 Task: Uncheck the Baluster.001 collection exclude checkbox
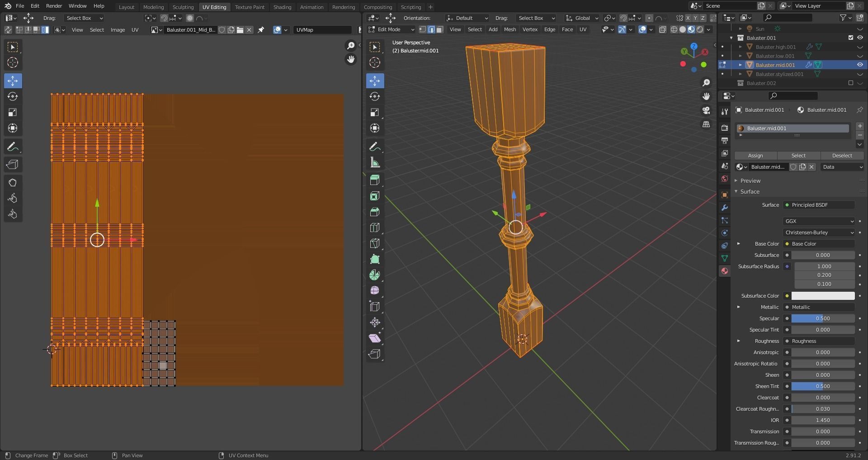pos(851,38)
